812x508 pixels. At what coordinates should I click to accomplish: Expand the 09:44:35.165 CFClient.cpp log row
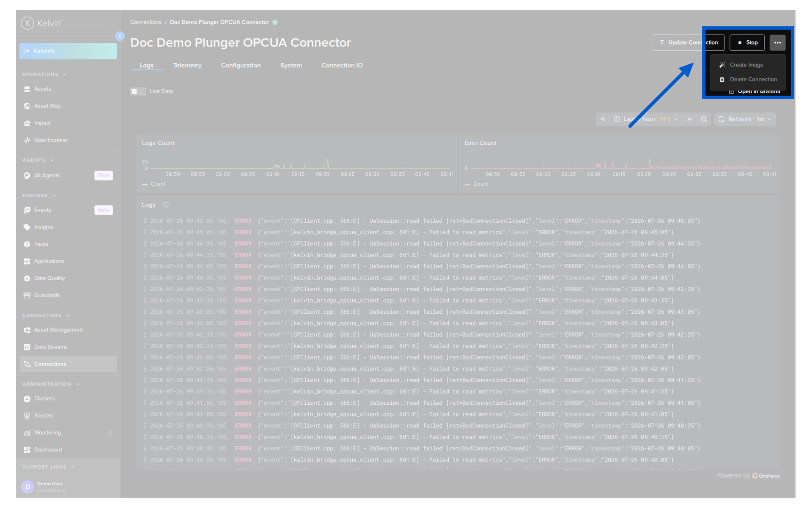click(x=145, y=244)
